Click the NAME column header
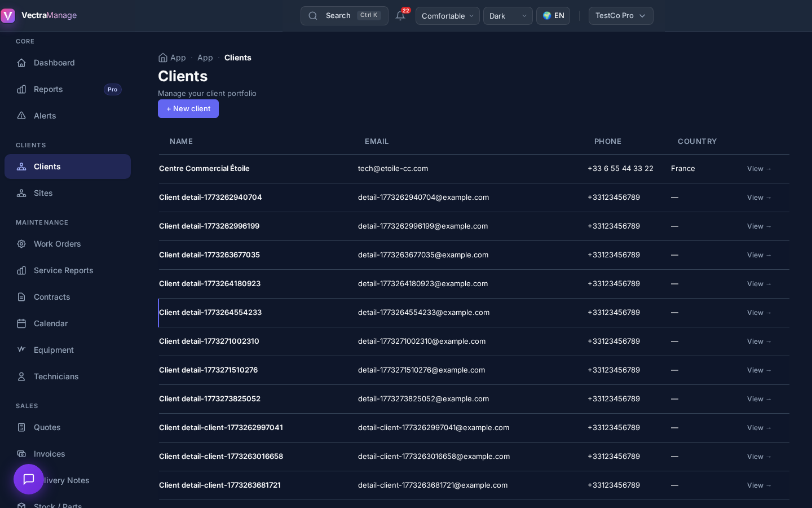 point(182,141)
